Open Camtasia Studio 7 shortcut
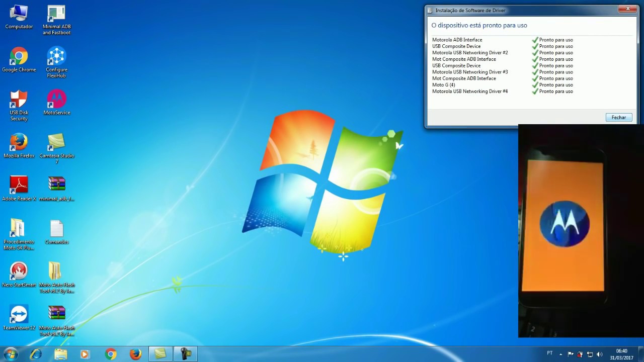The height and width of the screenshot is (362, 644). click(56, 149)
